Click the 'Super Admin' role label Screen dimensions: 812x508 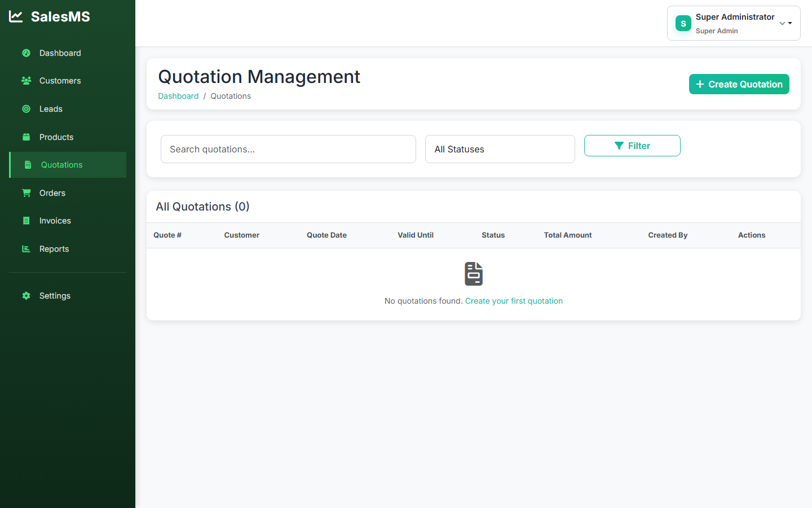point(717,31)
